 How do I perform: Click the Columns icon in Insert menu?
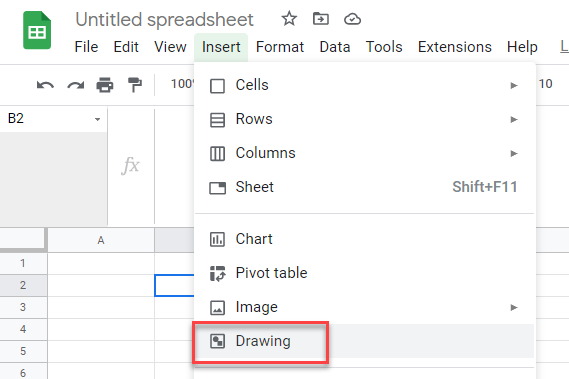coord(217,154)
